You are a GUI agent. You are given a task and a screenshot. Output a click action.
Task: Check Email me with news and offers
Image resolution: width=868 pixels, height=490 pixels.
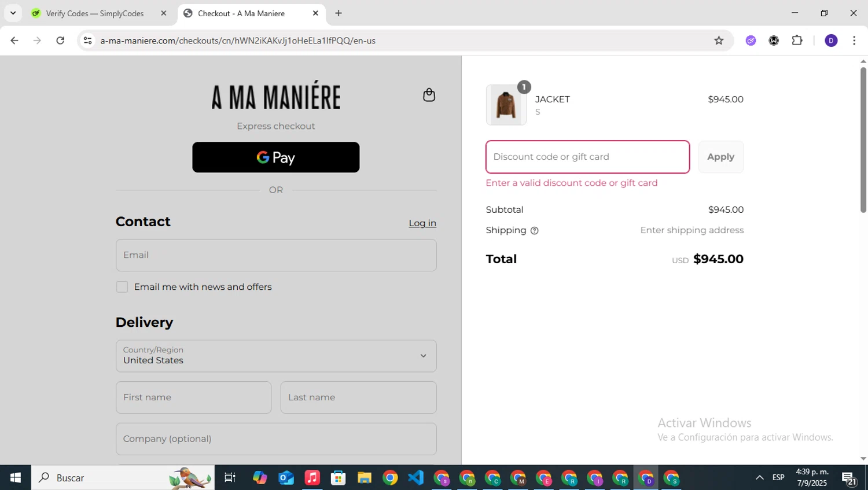point(122,287)
